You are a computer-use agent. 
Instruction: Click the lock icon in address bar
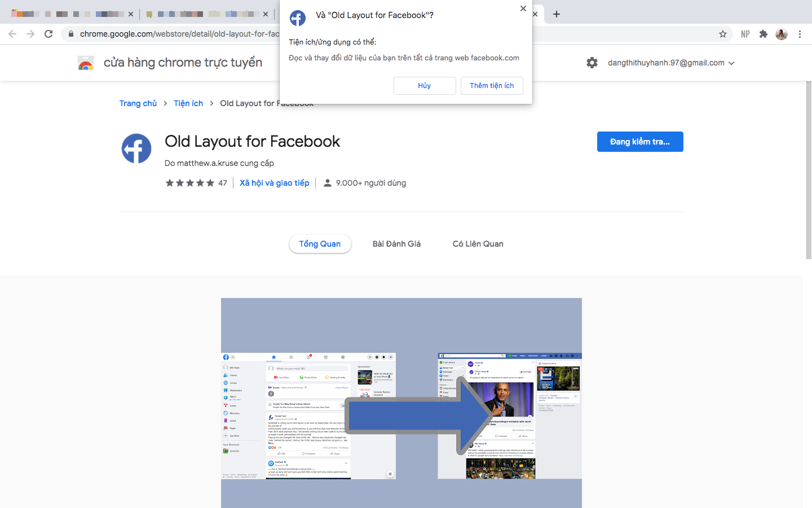click(x=70, y=34)
